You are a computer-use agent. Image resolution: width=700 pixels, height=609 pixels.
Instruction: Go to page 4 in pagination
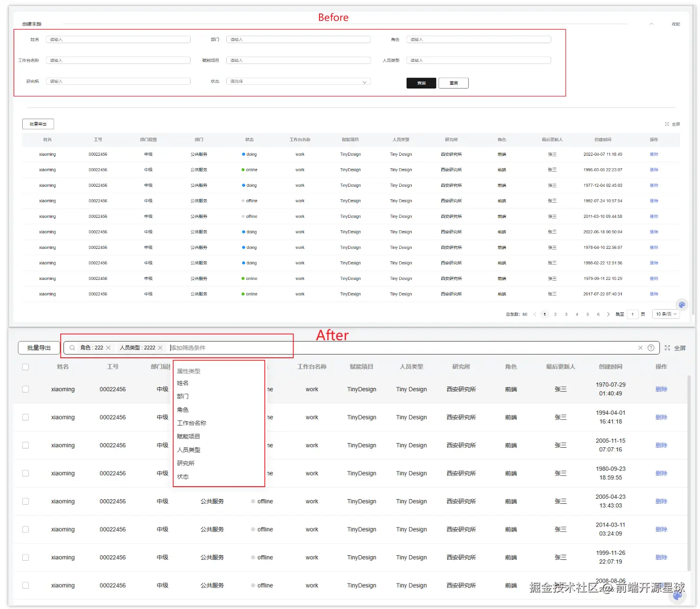point(577,314)
